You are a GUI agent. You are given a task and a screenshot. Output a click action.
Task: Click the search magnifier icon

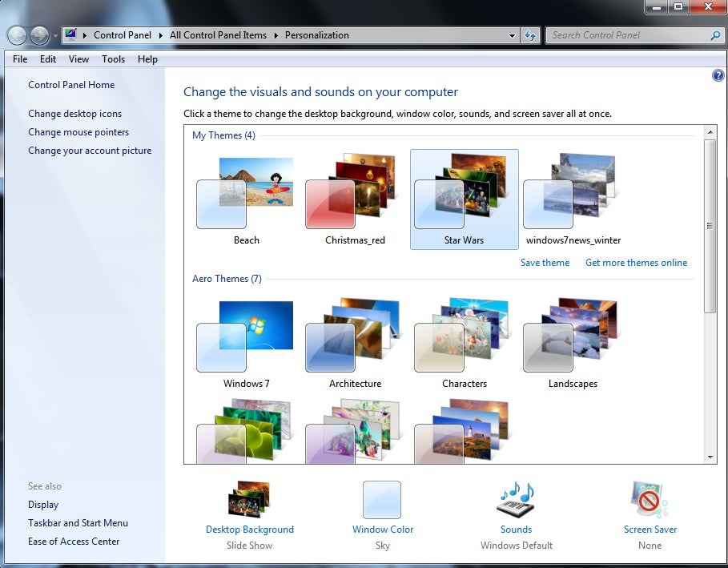coord(715,35)
